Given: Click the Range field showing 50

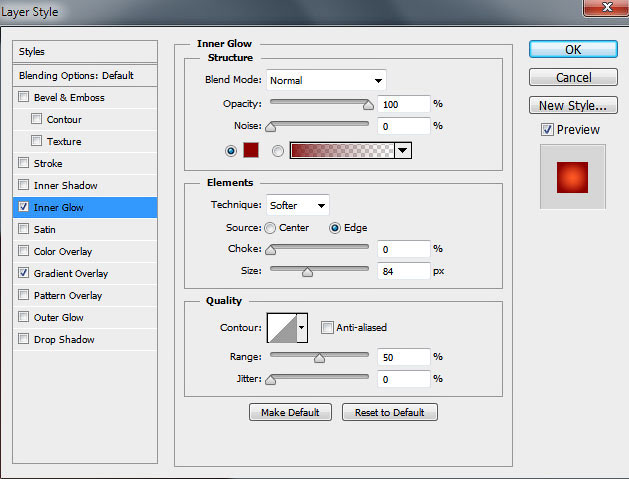Looking at the screenshot, I should pyautogui.click(x=404, y=357).
